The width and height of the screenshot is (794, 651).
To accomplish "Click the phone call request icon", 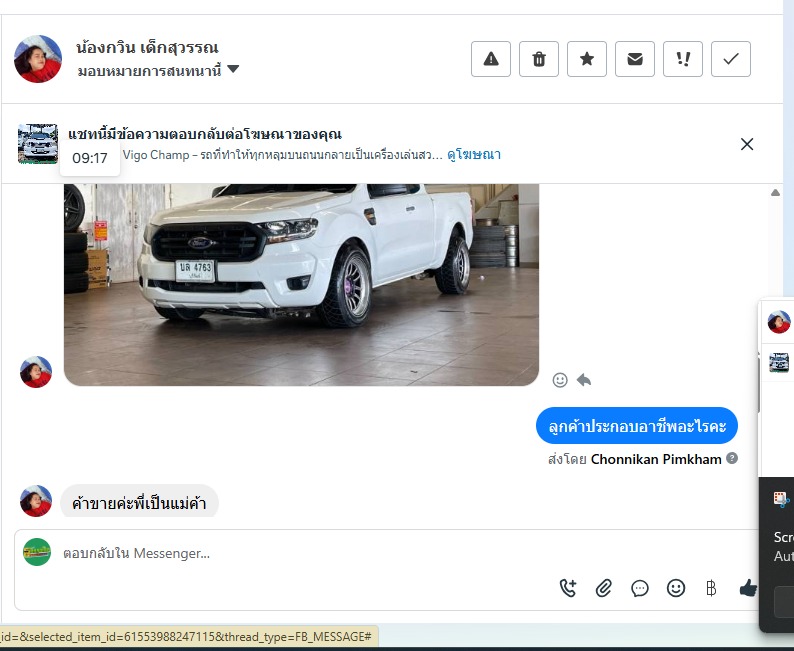I will coord(568,588).
